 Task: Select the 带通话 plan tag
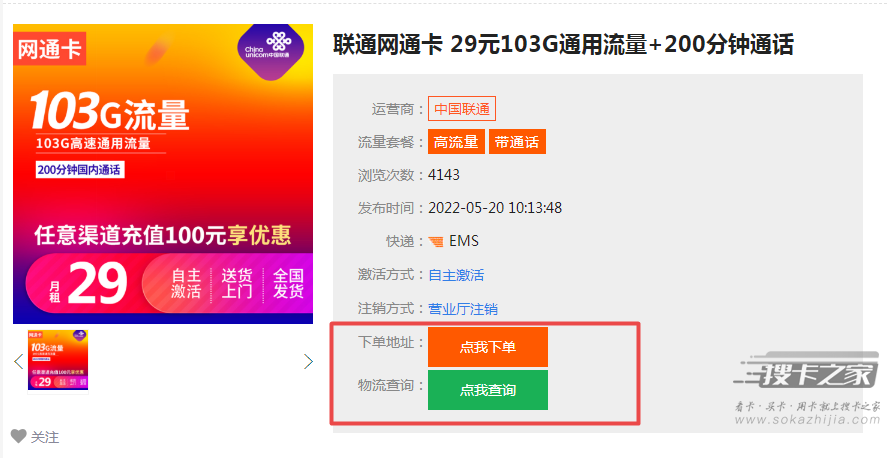coord(517,142)
